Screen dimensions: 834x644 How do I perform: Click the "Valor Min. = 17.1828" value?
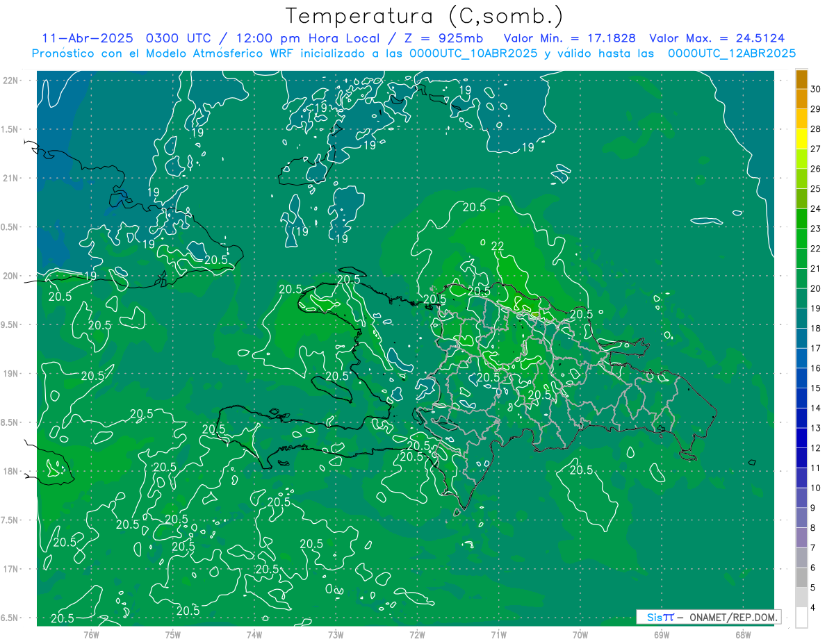click(569, 38)
